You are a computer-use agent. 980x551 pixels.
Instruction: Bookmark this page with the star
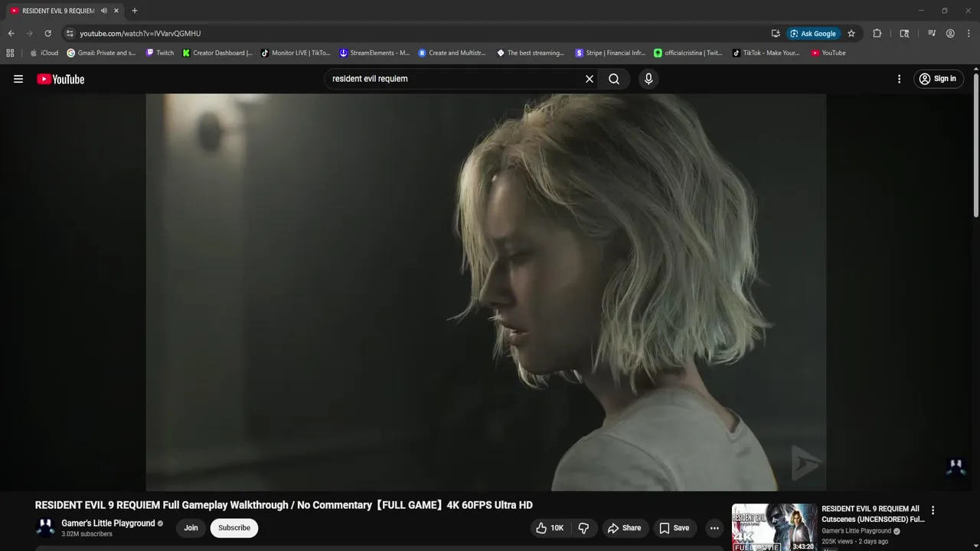(851, 34)
